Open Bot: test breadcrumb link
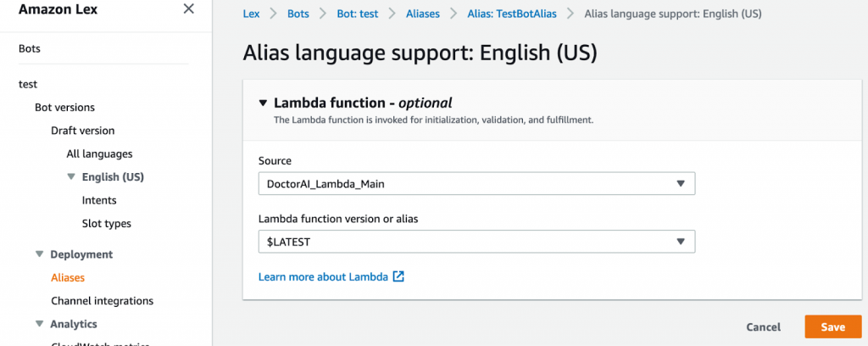The image size is (868, 346). 358,14
